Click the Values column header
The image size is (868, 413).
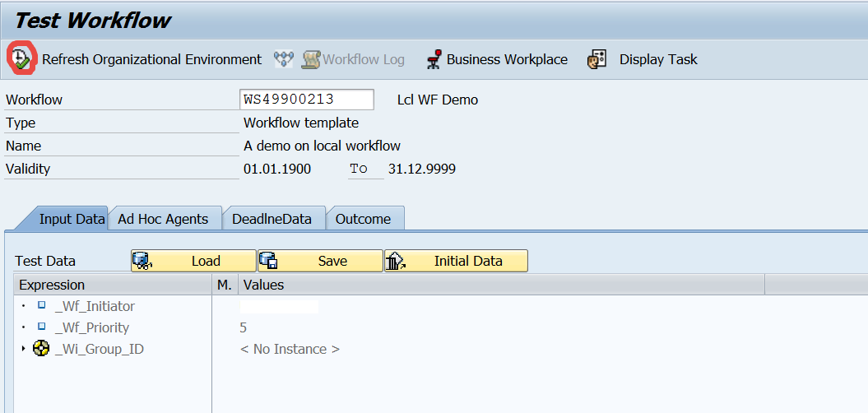click(x=502, y=285)
